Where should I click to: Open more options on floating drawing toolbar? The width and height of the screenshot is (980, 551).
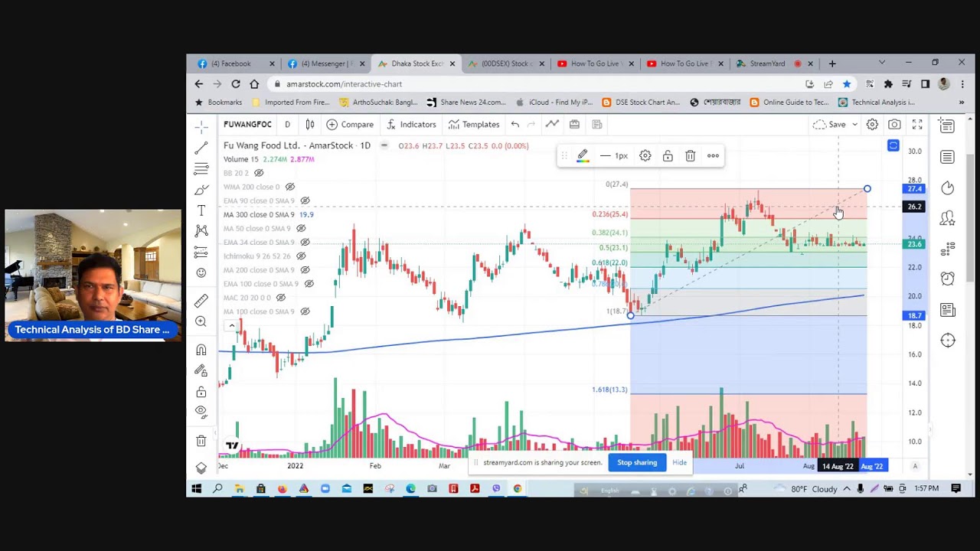pyautogui.click(x=713, y=156)
